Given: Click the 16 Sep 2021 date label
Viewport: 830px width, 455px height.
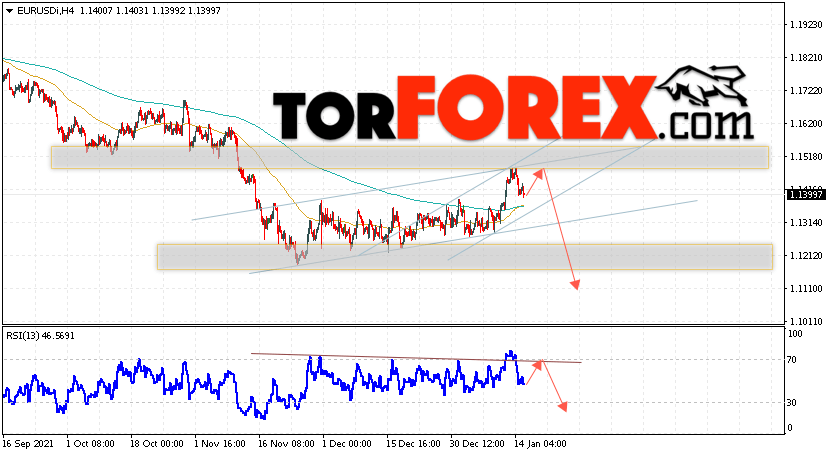Looking at the screenshot, I should point(29,443).
